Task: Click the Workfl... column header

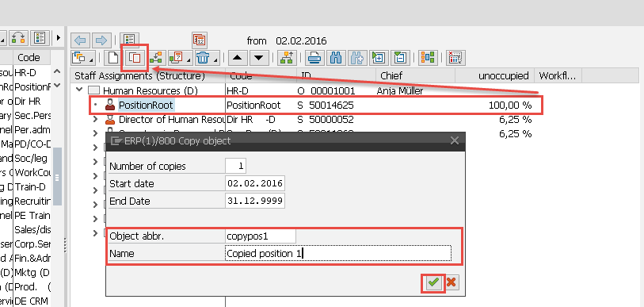Action: click(558, 75)
